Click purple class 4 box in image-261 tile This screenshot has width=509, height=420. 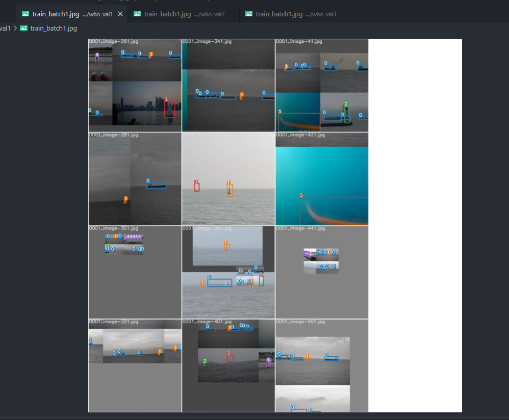pyautogui.click(x=97, y=58)
